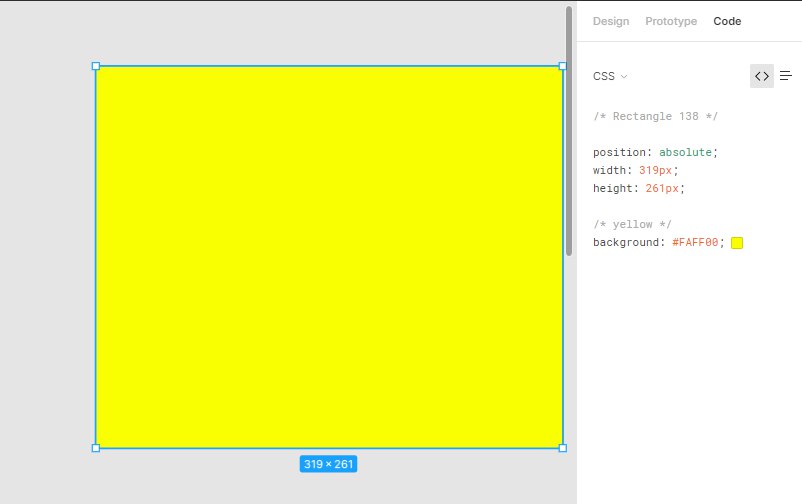802x504 pixels.
Task: Click the canvas vertical scrollbar
Action: (569, 131)
